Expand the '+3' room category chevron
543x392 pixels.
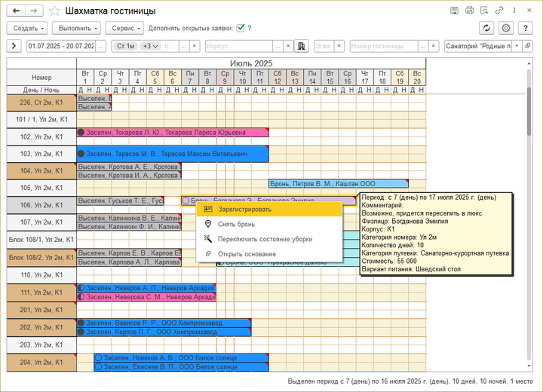(x=151, y=46)
